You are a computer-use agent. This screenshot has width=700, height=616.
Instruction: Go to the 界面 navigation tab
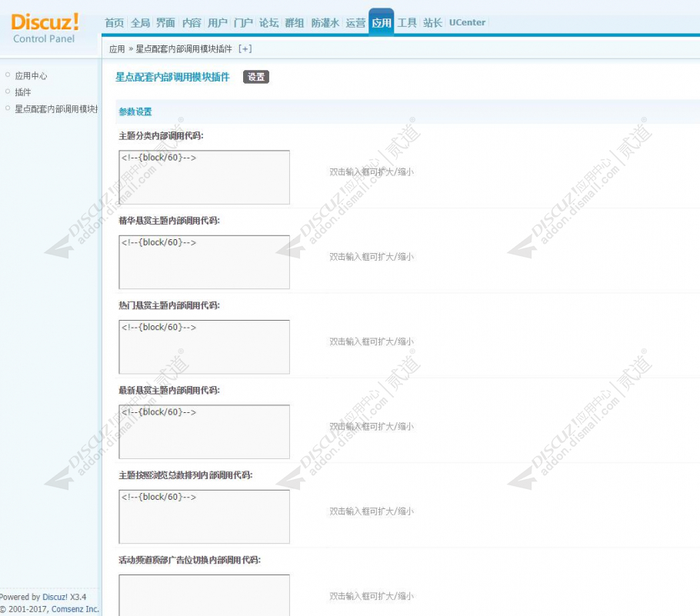(x=165, y=23)
